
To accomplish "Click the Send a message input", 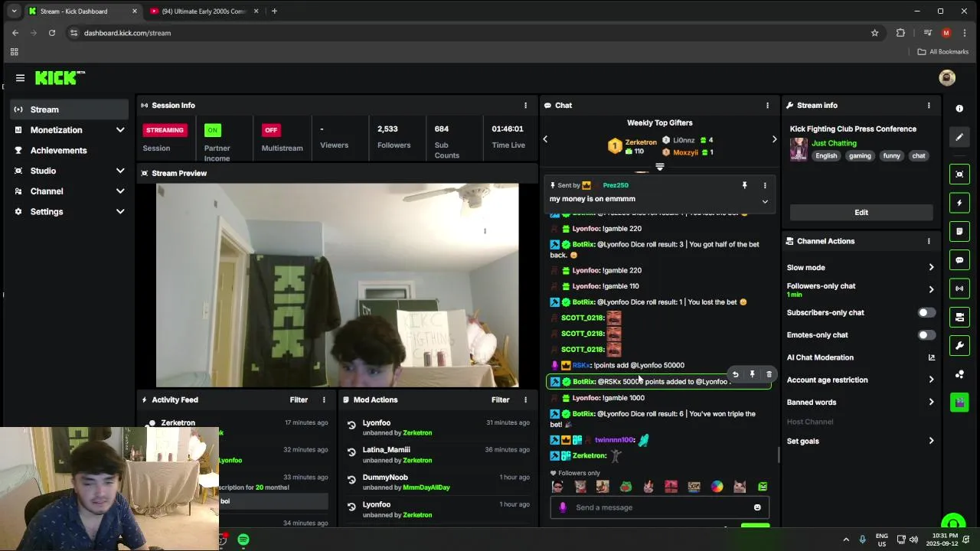I will (659, 507).
